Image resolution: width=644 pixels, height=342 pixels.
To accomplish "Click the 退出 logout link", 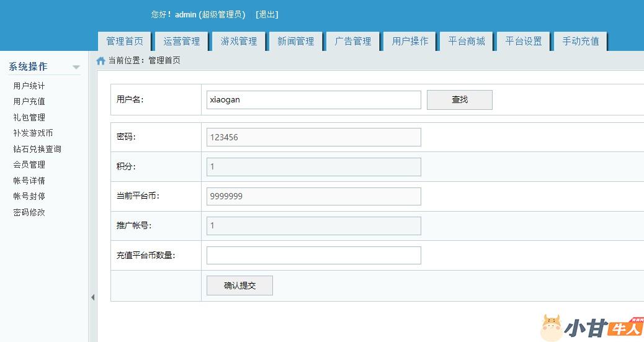I will [x=267, y=14].
